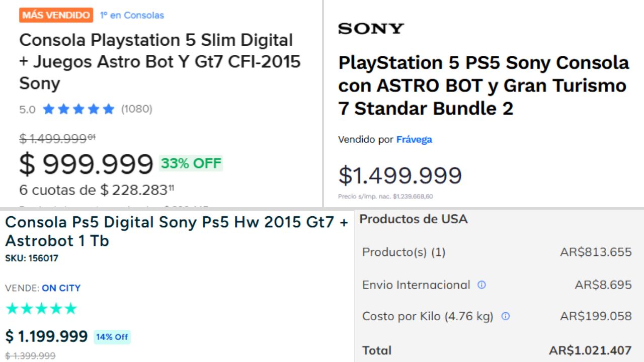644x362 pixels.
Task: Click the $ 1.199.999 ON CITY price
Action: (46, 336)
